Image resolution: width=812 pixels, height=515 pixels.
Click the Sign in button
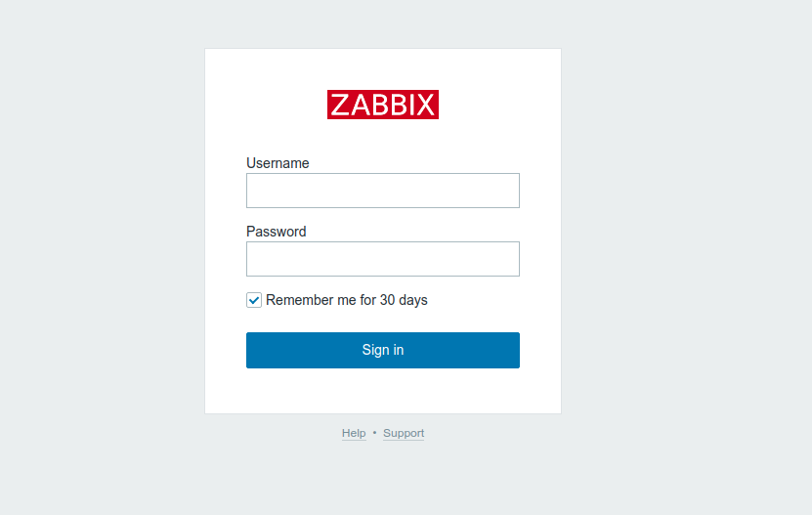(x=383, y=350)
